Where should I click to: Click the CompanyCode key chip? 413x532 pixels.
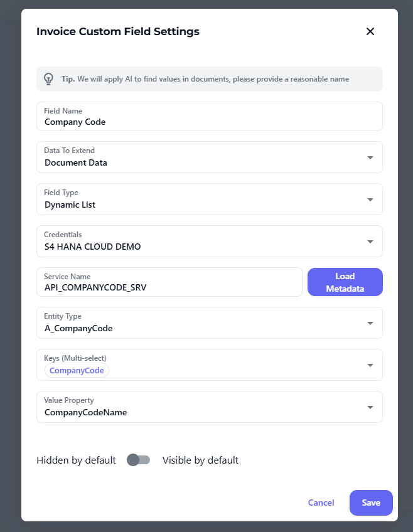[77, 371]
